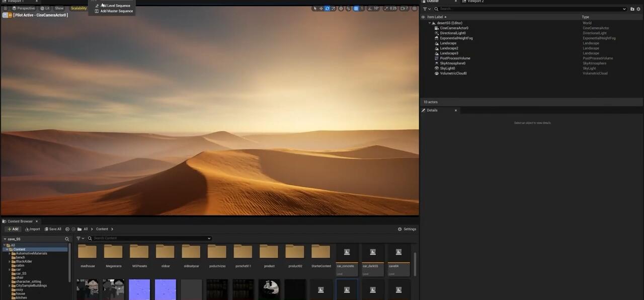Open rotation snap value 10° dropdown

(x=376, y=9)
